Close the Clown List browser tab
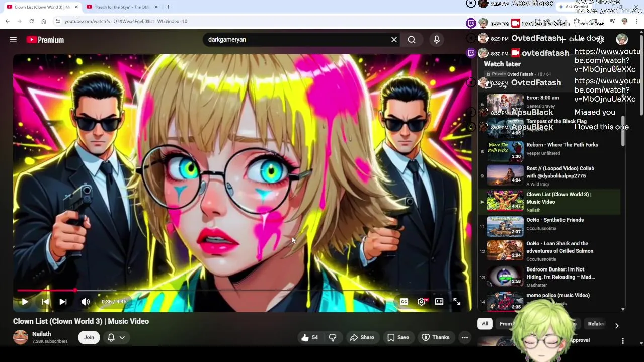644x362 pixels. [x=76, y=7]
